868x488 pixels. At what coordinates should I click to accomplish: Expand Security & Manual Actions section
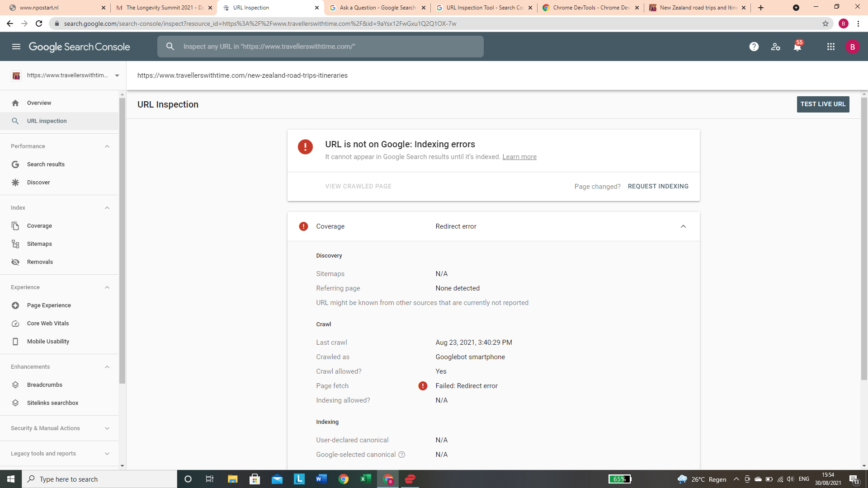(x=107, y=428)
